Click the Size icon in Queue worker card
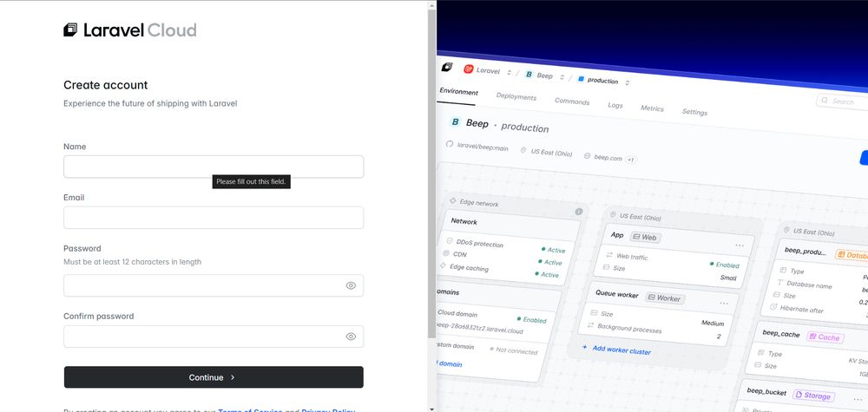This screenshot has width=868, height=412. coord(594,313)
